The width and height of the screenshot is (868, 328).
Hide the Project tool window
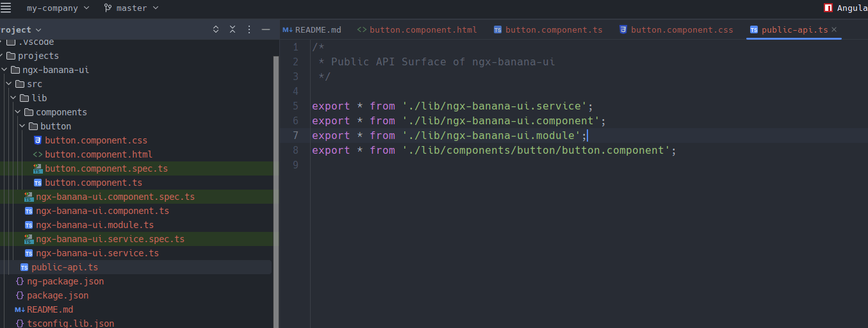point(266,29)
